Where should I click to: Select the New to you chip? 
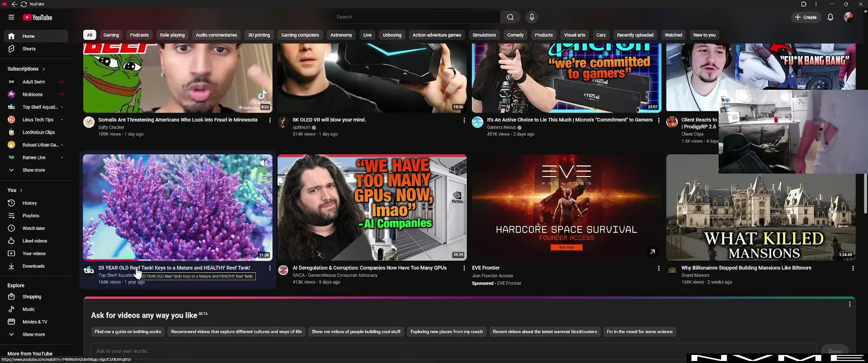point(704,35)
